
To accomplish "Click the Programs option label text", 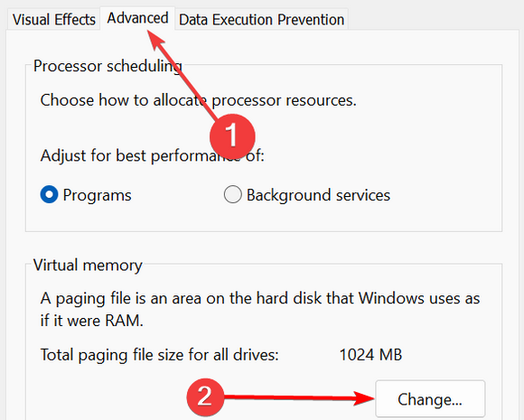I will coord(98,195).
